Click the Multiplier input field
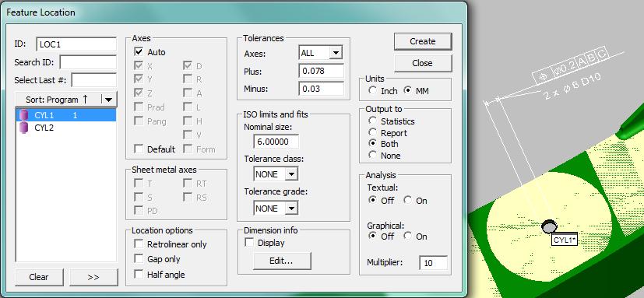The width and height of the screenshot is (644, 298). pos(433,263)
